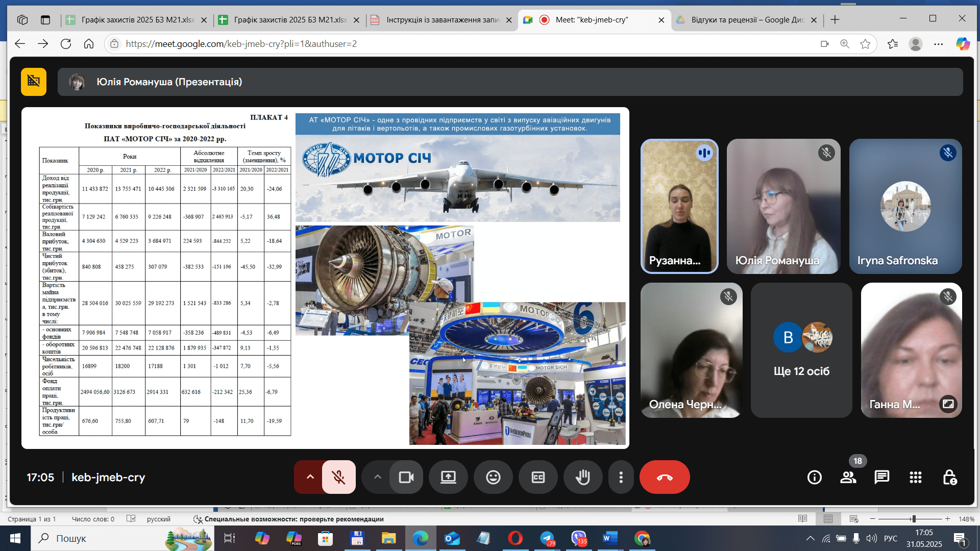Switch to first Графік захистів 2025 tab

coord(137,20)
